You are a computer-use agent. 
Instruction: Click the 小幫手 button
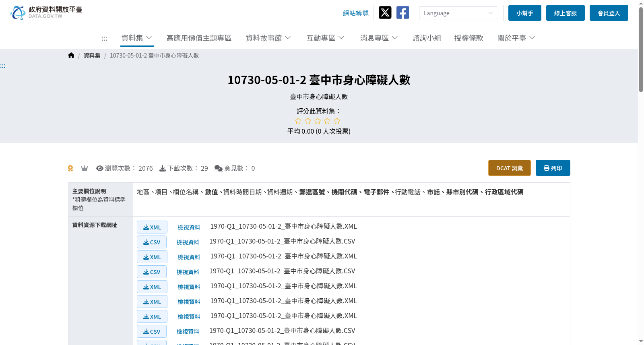pos(525,13)
